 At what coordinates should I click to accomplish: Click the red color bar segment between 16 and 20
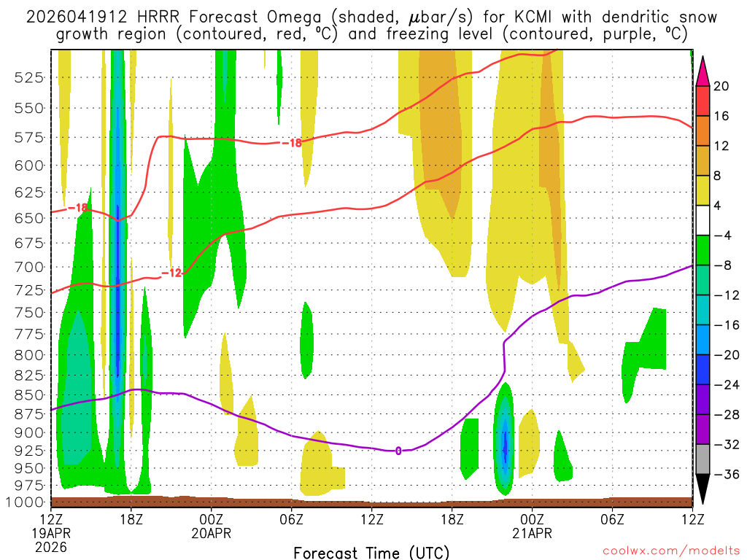(x=703, y=101)
